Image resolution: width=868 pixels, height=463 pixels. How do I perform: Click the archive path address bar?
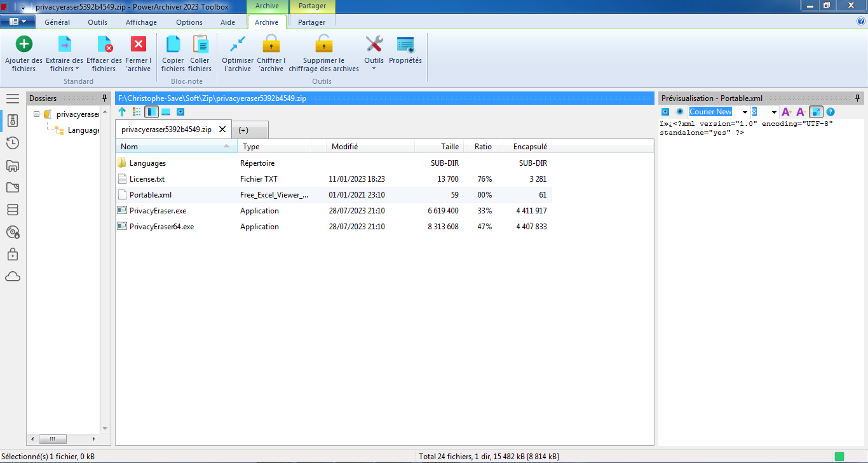point(384,98)
